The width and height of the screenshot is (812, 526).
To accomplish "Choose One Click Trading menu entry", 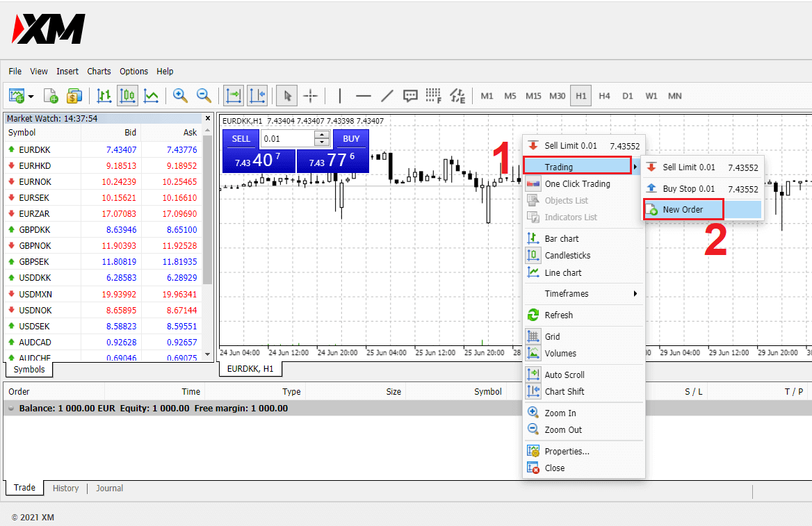I will (x=584, y=184).
